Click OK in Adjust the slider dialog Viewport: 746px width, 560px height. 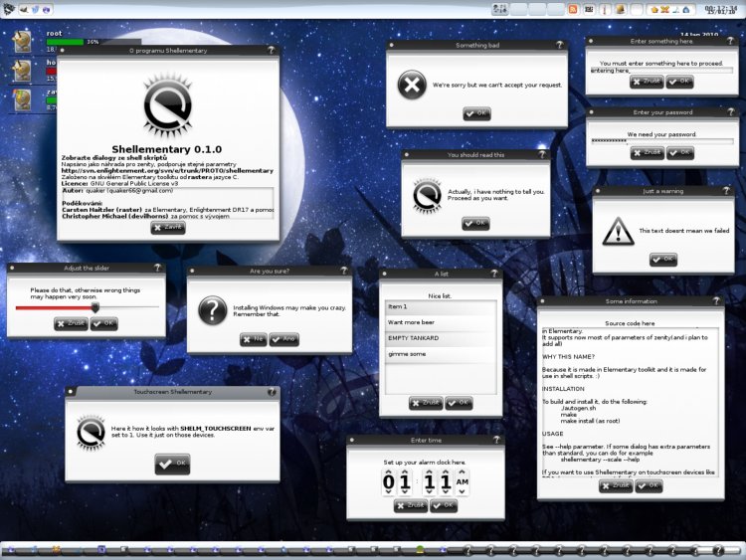point(103,324)
